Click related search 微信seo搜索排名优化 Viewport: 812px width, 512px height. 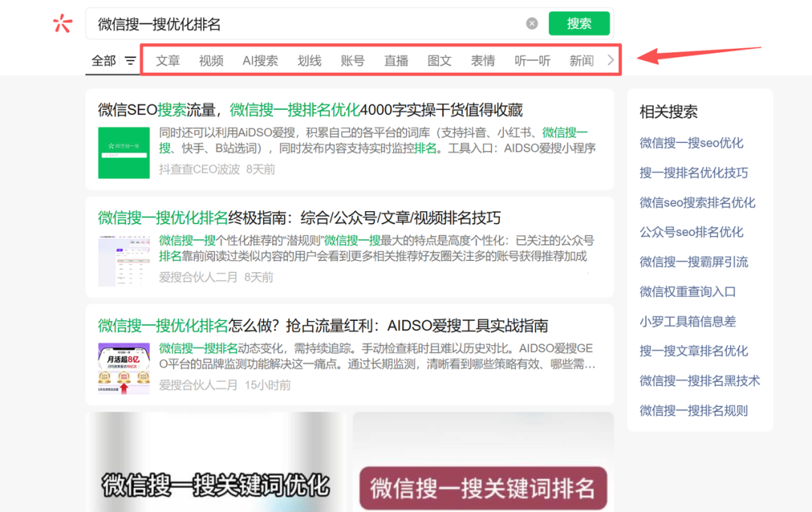697,202
